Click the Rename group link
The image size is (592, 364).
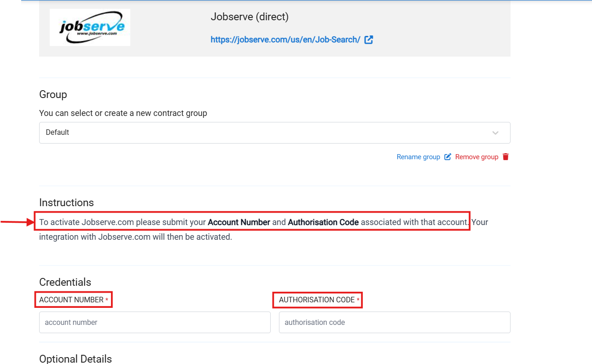tap(418, 157)
